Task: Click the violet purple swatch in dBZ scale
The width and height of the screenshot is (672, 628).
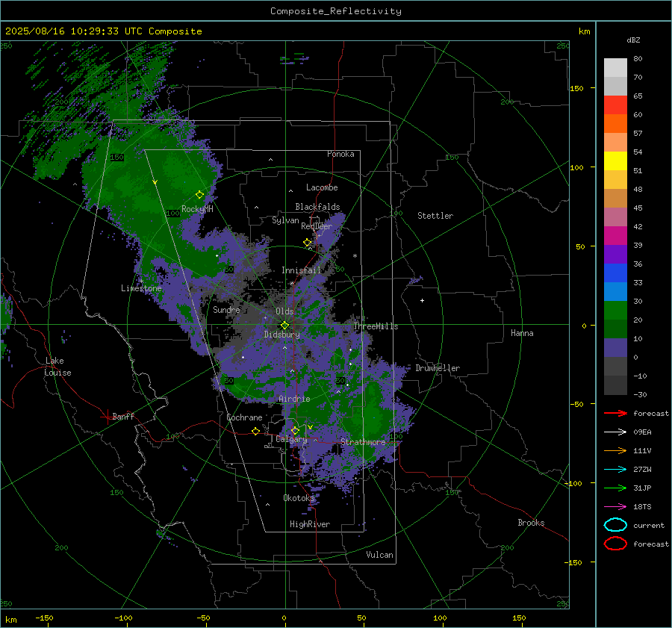Action: click(x=615, y=255)
